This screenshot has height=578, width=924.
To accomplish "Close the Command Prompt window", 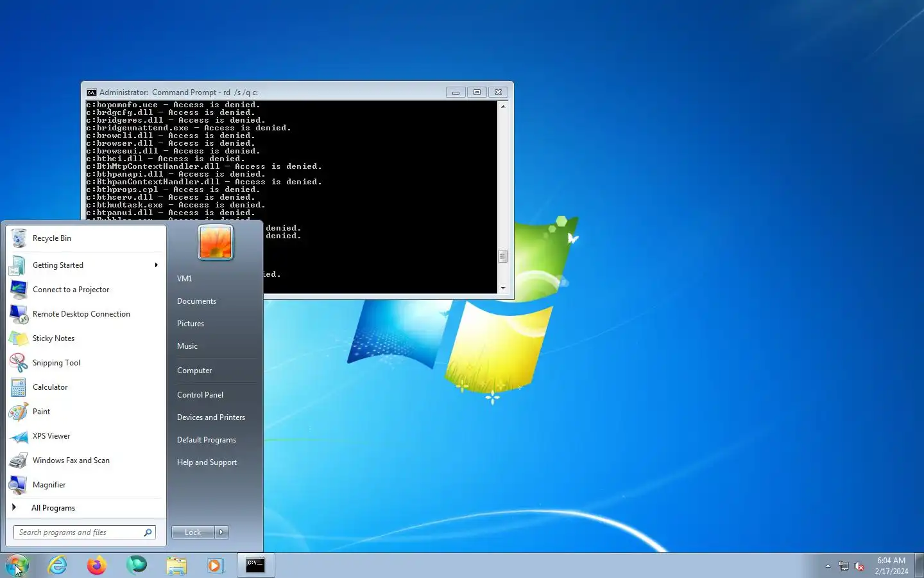I will [498, 92].
